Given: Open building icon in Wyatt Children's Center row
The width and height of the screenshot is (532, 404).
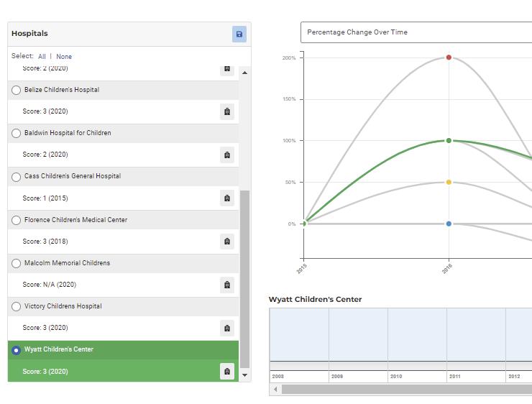Looking at the screenshot, I should (227, 372).
